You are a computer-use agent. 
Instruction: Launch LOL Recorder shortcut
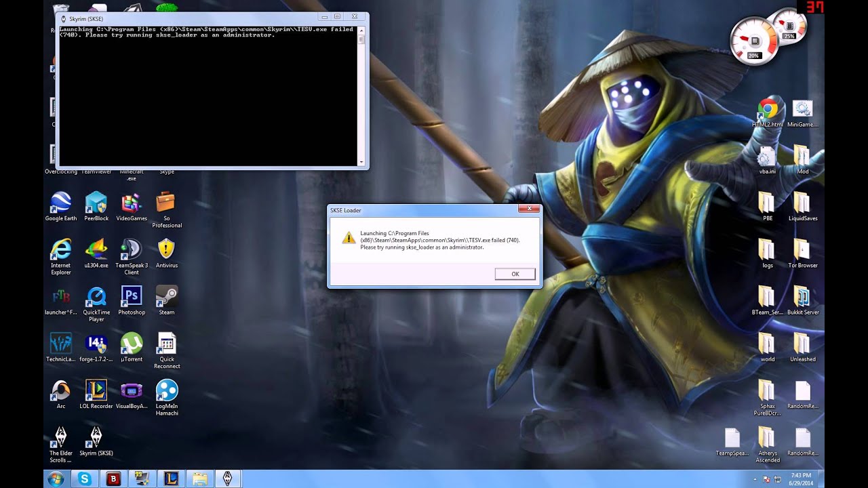(x=96, y=394)
